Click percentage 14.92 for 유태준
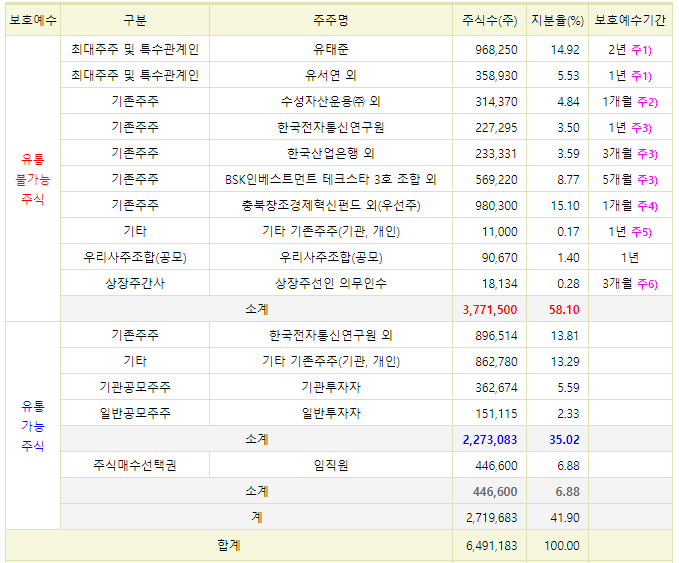679x563 pixels. pyautogui.click(x=565, y=50)
